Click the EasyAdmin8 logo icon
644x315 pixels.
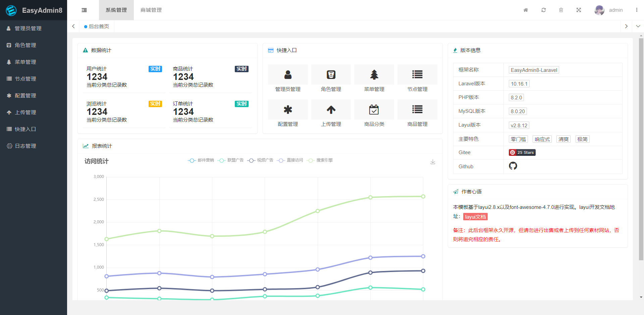coord(11,10)
